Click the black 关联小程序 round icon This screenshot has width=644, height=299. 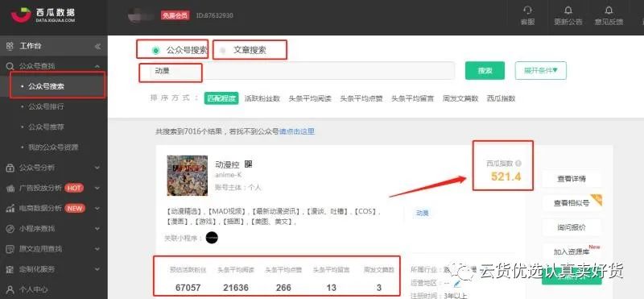point(212,238)
